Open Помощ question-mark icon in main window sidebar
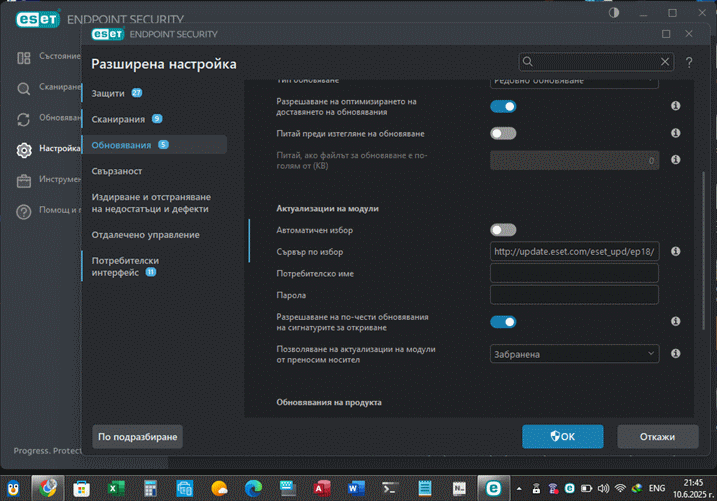 pyautogui.click(x=24, y=212)
